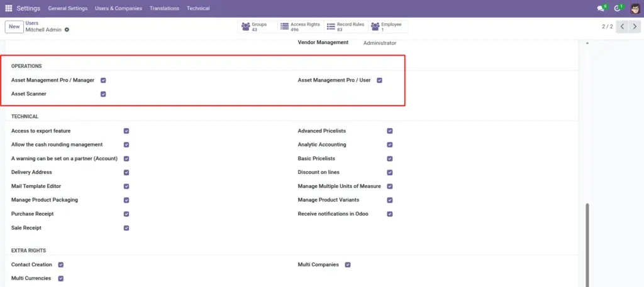This screenshot has height=287, width=644.
Task: Open the Groups stat button
Action: point(257,26)
